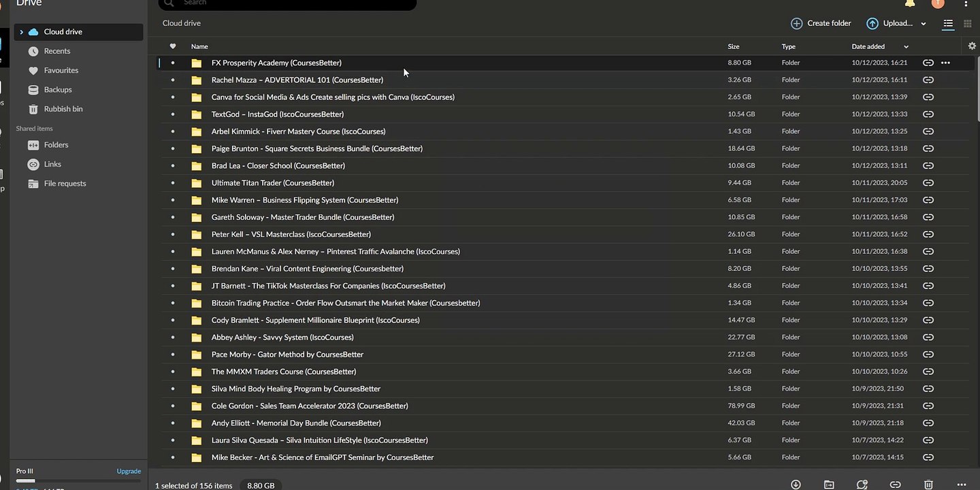The height and width of the screenshot is (490, 980).
Task: Focus the Search field
Action: (287, 3)
